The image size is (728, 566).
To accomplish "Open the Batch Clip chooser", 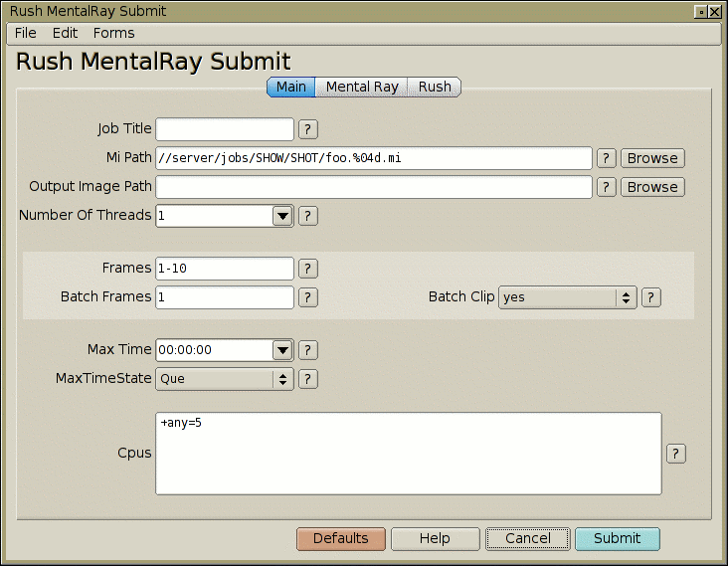I will [x=567, y=297].
